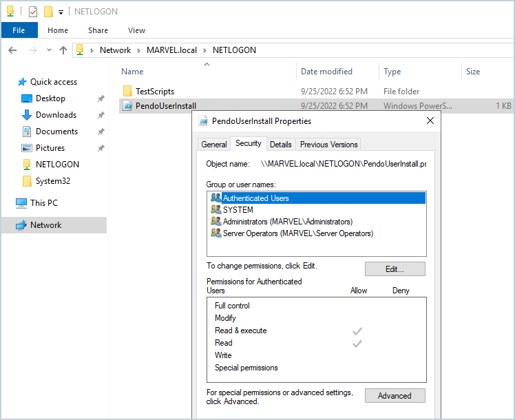515x420 pixels.
Task: Click the Properties checkmark icon in the quick access toolbar
Action: (x=33, y=12)
